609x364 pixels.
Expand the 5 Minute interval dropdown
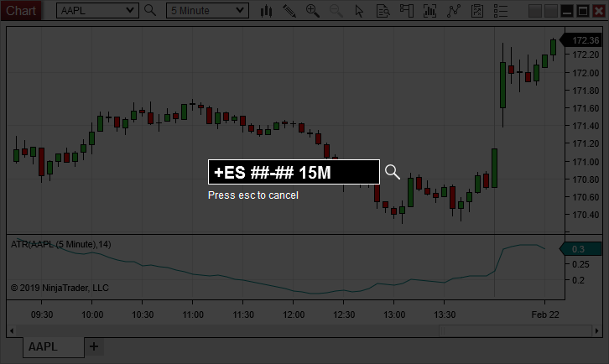tap(240, 10)
